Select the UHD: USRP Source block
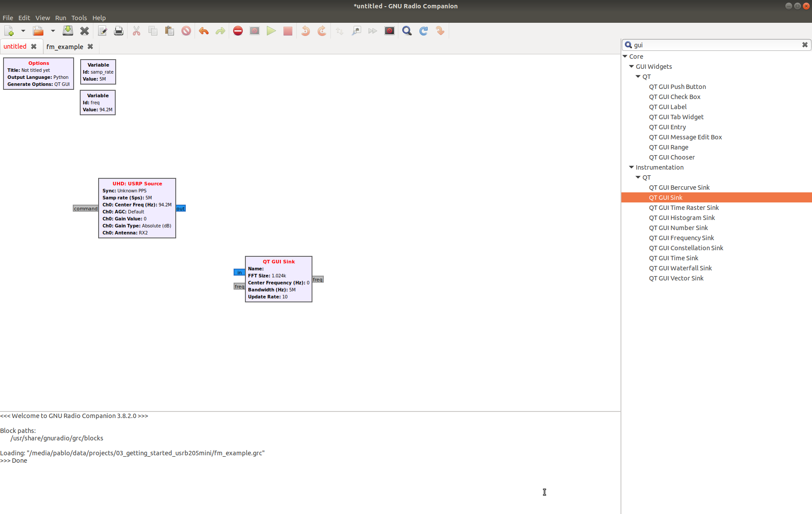The width and height of the screenshot is (812, 514). pos(137,208)
